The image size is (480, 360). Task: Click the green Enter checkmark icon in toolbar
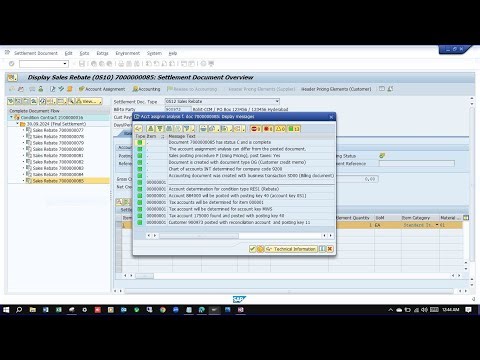click(x=12, y=63)
